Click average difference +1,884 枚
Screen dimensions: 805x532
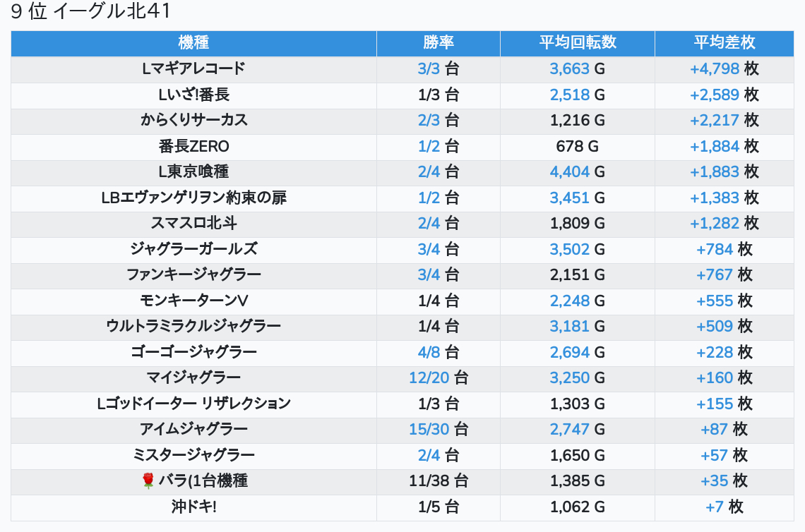click(x=724, y=146)
